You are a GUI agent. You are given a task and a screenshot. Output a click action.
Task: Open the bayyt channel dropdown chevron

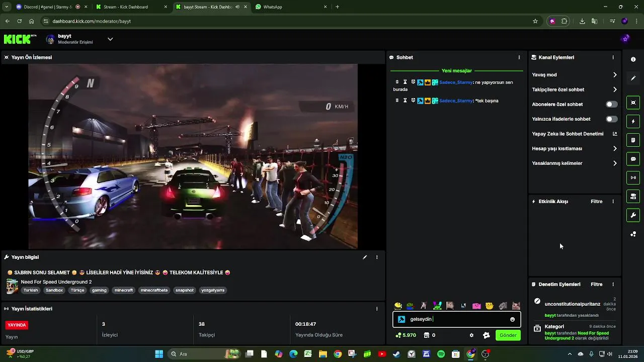[x=110, y=39]
